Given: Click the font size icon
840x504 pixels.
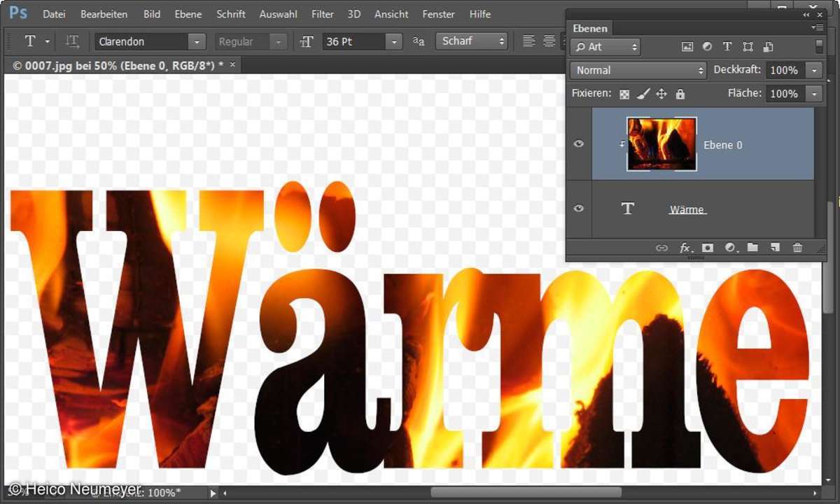Looking at the screenshot, I should coord(306,42).
